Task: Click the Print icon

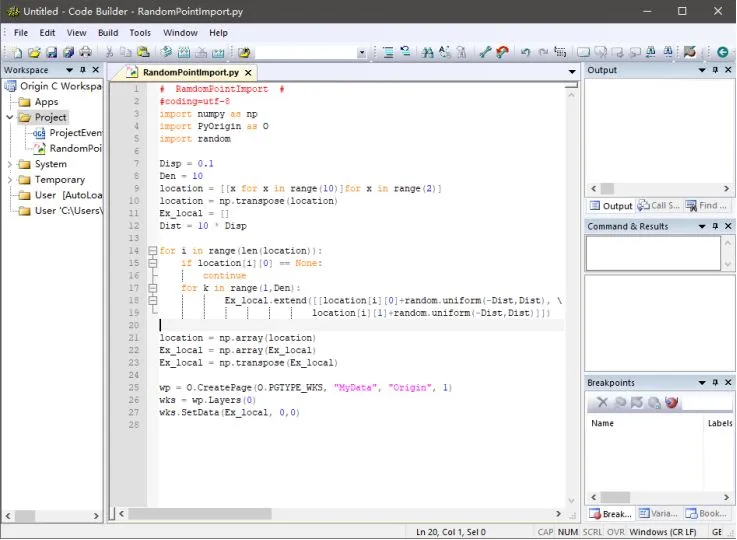Action: click(86, 52)
